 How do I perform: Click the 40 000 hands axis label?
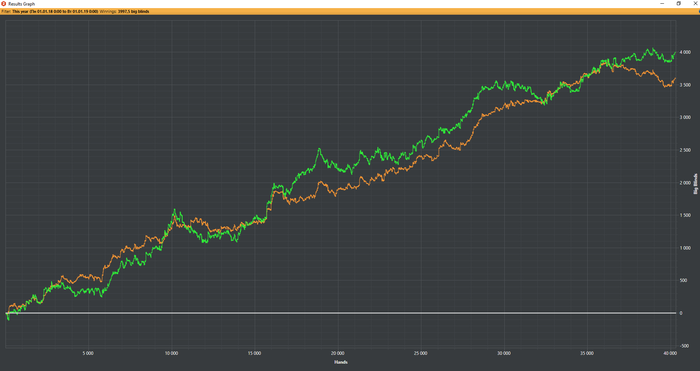[670, 353]
